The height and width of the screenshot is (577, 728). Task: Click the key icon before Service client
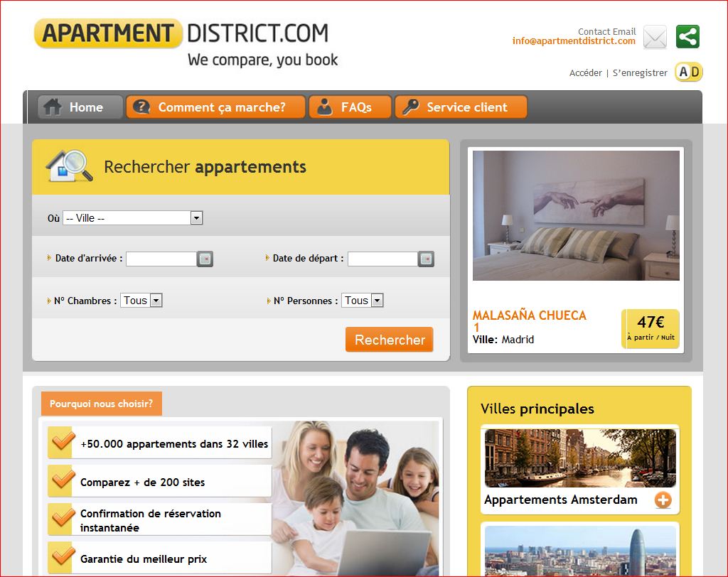coord(411,107)
